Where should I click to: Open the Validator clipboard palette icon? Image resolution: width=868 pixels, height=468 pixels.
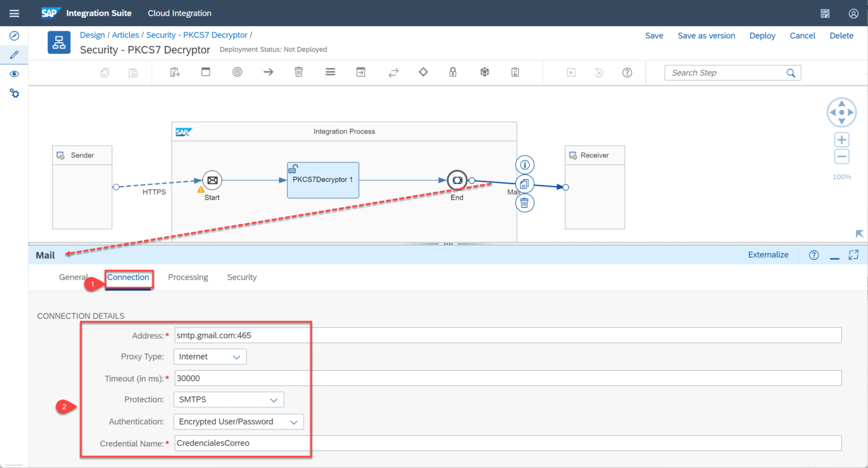[x=515, y=72]
